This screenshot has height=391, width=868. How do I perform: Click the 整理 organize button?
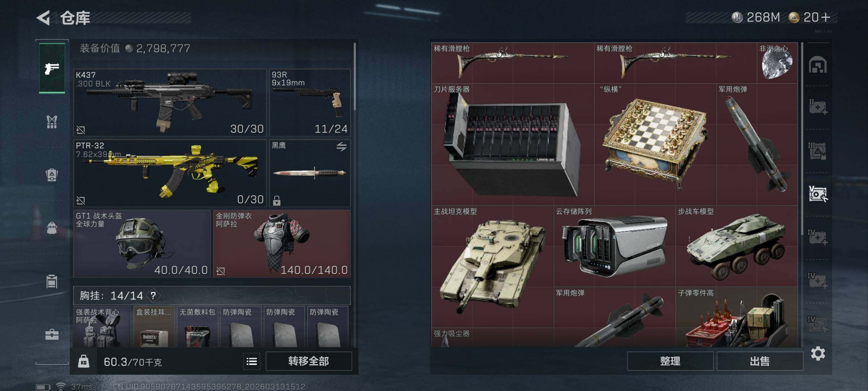[x=671, y=361]
